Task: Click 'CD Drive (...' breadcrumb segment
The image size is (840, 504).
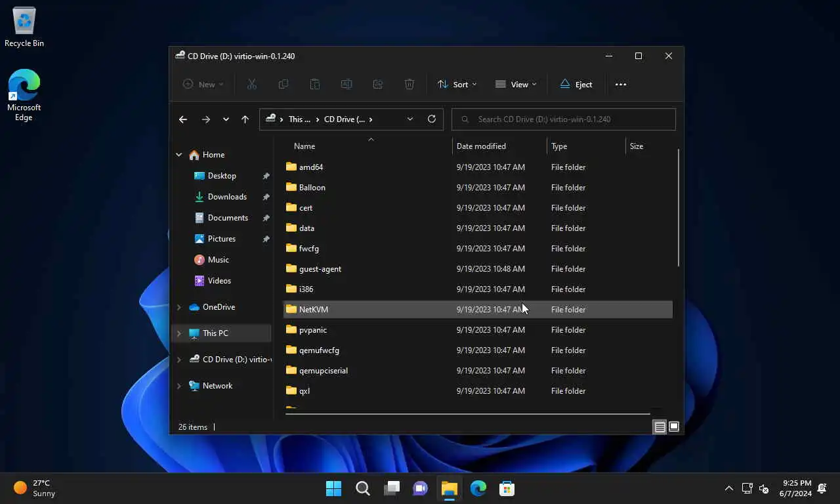Action: [x=344, y=119]
